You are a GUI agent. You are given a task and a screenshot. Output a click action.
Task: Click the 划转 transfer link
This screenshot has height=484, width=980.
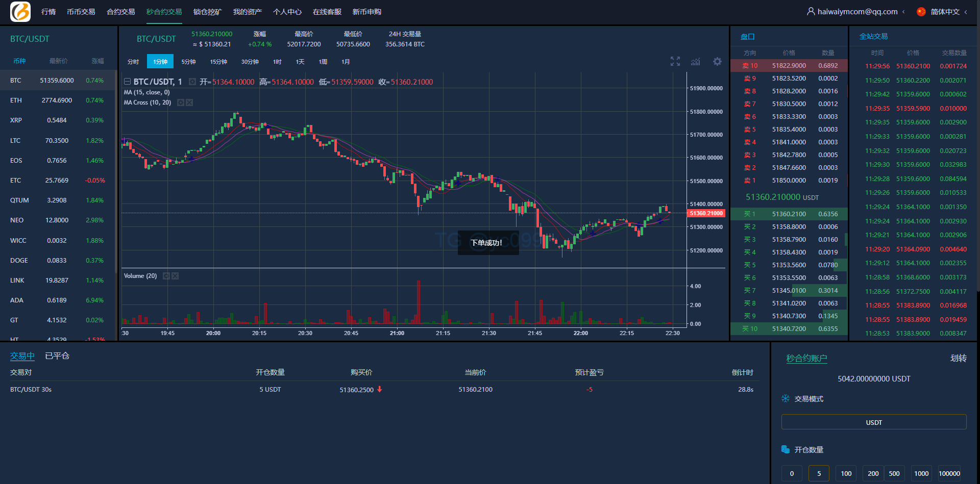point(958,358)
